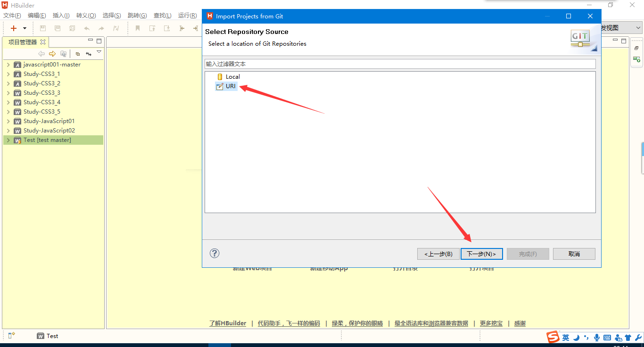Click the red plus New button in toolbar

click(x=14, y=28)
